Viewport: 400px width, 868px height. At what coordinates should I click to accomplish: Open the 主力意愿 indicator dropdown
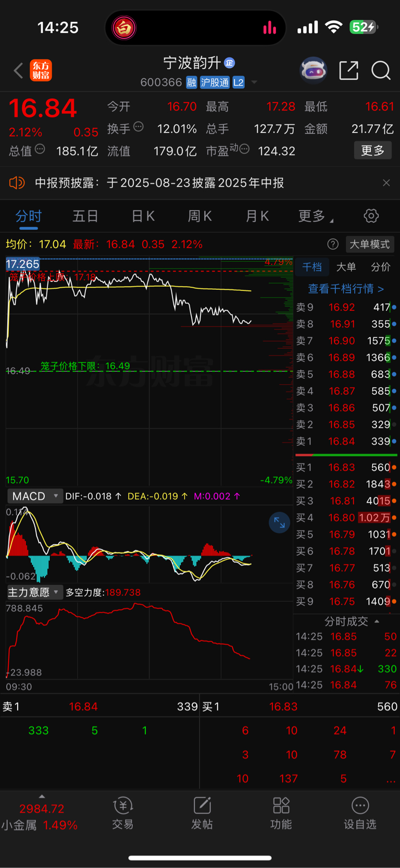(35, 592)
